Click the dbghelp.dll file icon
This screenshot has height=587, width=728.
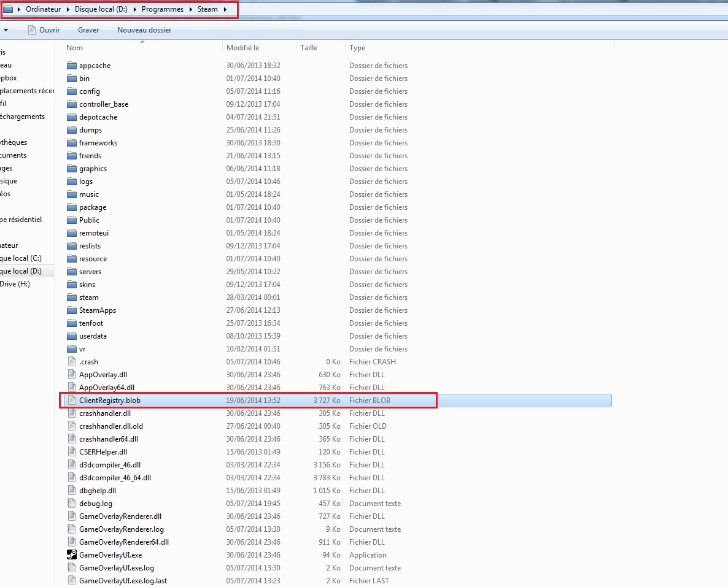pos(71,491)
